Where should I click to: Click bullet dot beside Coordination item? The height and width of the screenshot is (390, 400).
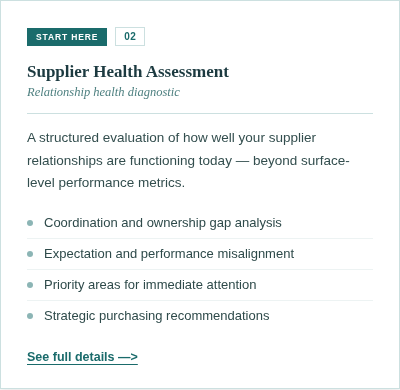point(30,223)
